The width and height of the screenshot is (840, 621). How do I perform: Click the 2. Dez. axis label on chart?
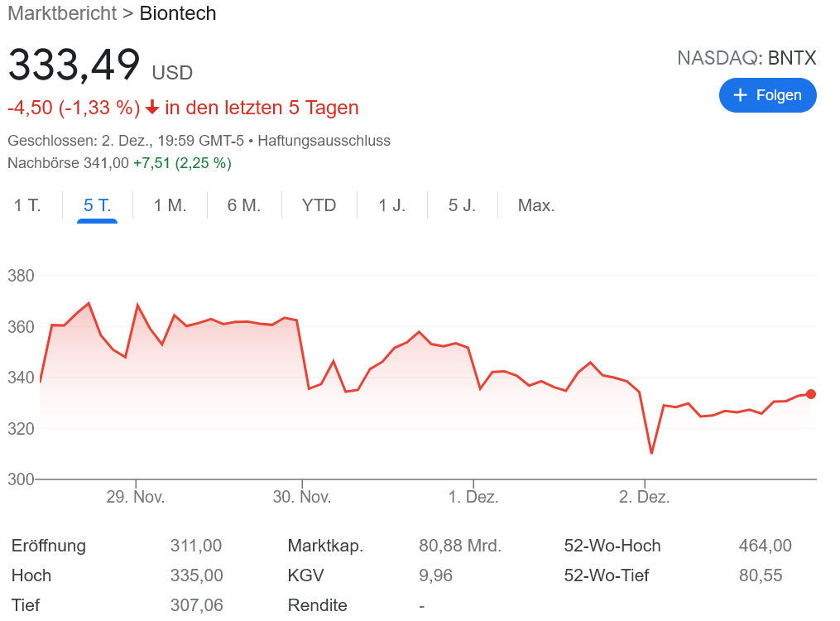pyautogui.click(x=646, y=496)
